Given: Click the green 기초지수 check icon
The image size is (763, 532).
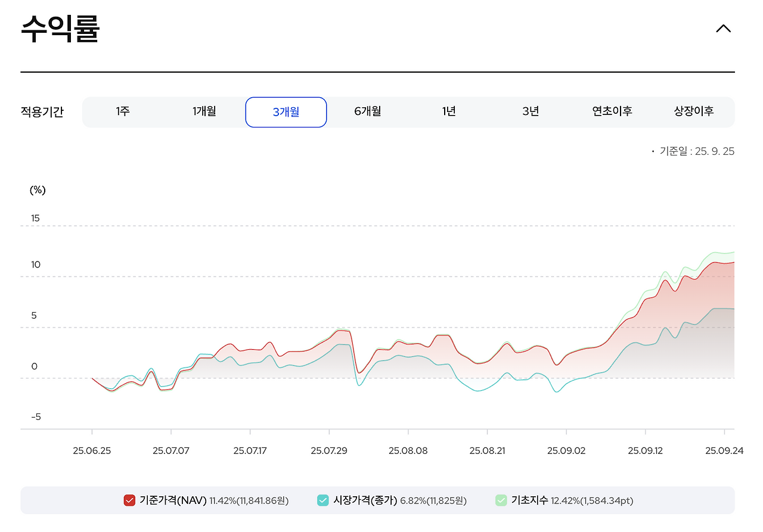Looking at the screenshot, I should 501,500.
